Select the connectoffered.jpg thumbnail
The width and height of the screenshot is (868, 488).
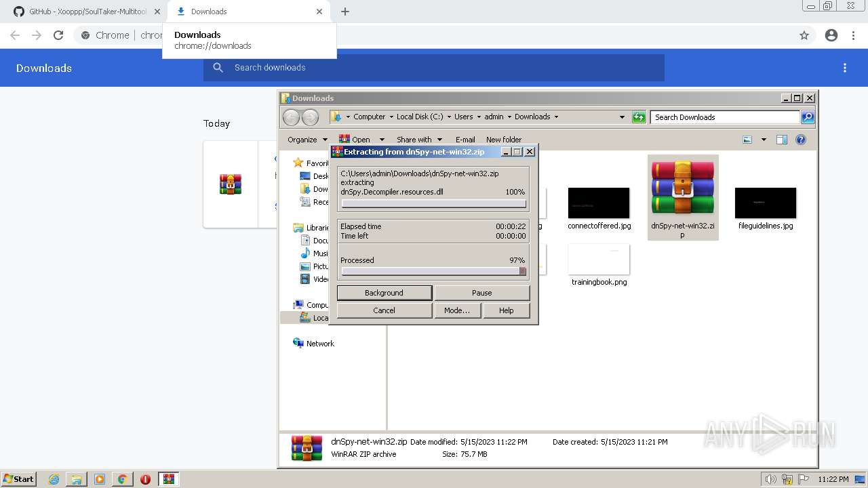tap(599, 203)
